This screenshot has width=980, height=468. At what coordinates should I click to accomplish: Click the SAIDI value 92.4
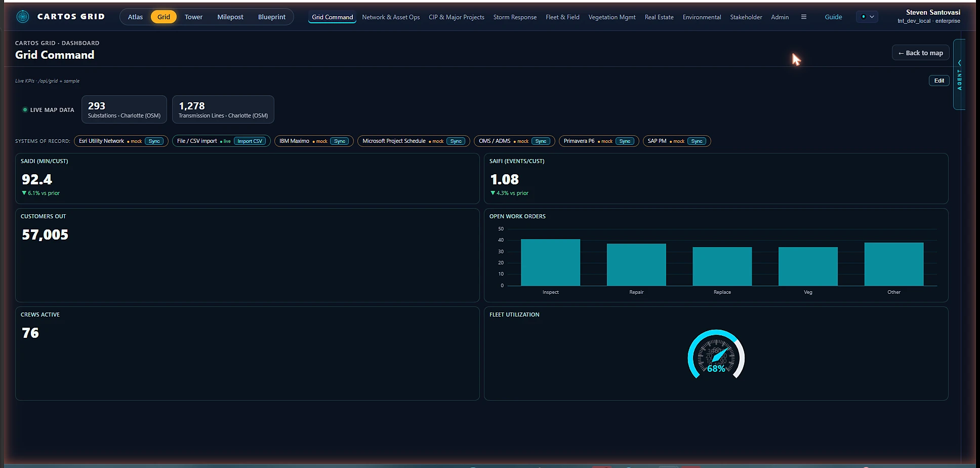coord(37,179)
